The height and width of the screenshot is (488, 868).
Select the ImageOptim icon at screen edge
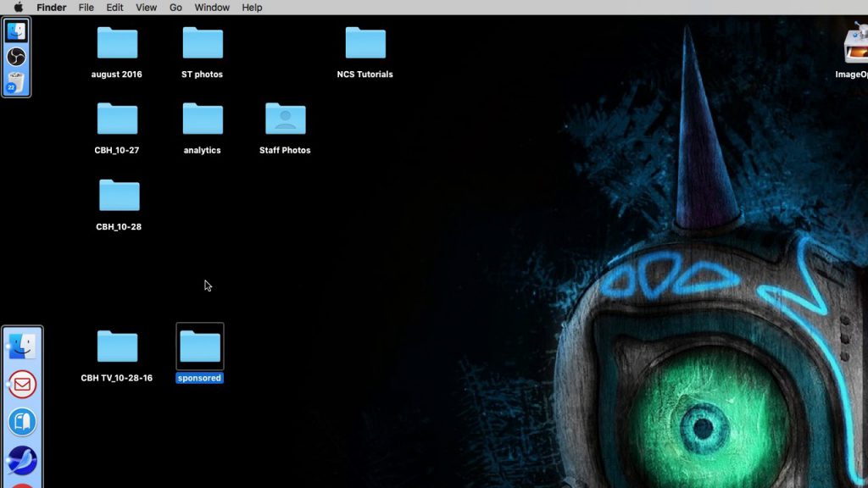coord(856,44)
